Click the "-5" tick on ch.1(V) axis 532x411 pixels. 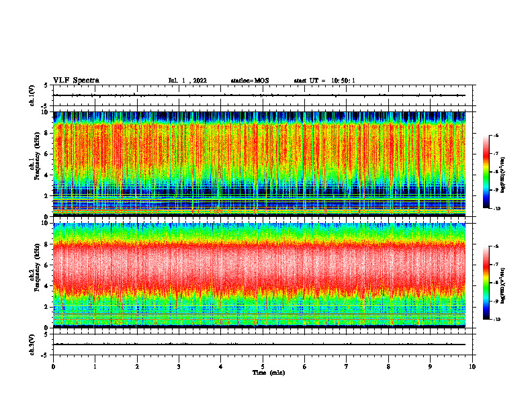click(46, 107)
